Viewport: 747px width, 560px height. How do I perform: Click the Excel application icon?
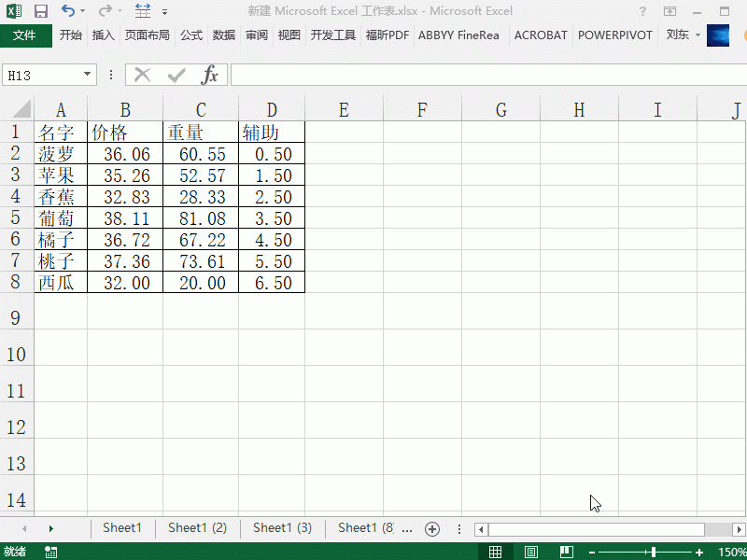[x=13, y=10]
